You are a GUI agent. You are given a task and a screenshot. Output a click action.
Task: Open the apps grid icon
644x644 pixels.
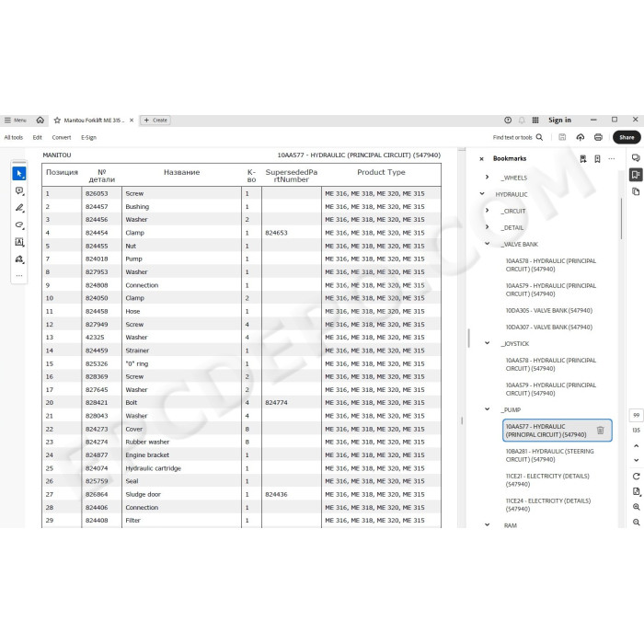coord(535,120)
